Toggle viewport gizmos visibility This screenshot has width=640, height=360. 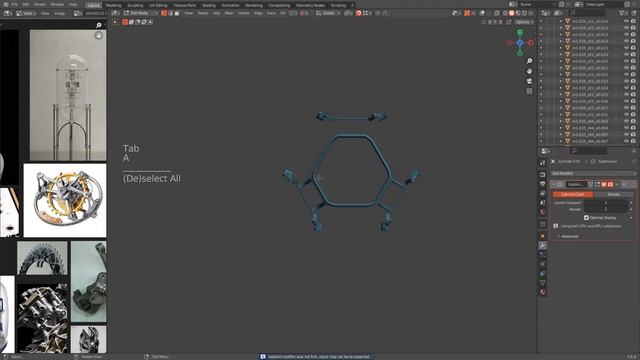tap(467, 13)
